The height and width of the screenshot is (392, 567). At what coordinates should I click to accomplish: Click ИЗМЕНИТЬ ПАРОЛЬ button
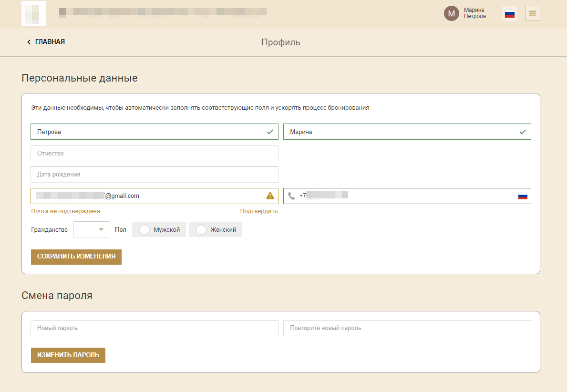68,355
